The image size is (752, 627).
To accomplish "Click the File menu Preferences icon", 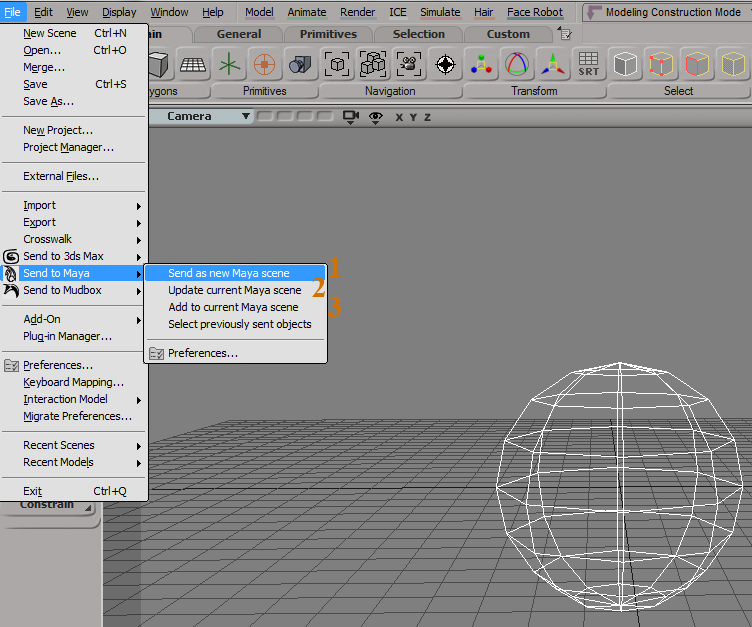I will (x=11, y=366).
